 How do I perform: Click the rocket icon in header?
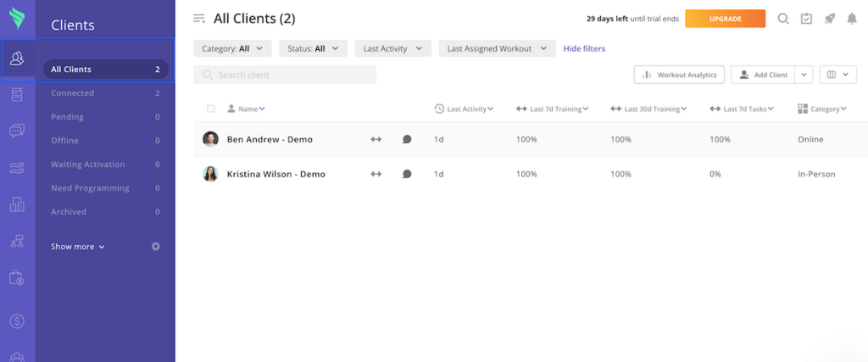pyautogui.click(x=829, y=19)
